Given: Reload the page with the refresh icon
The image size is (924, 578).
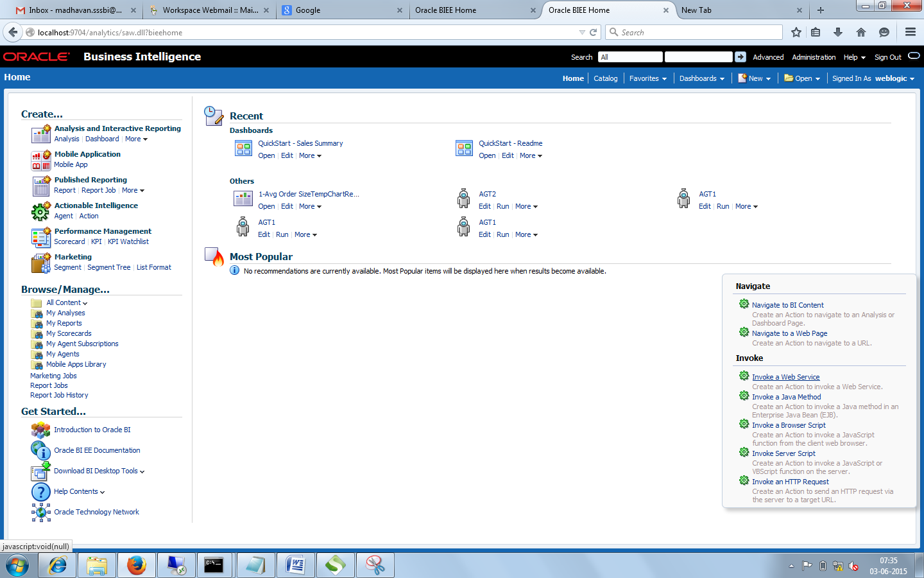Looking at the screenshot, I should tap(594, 32).
